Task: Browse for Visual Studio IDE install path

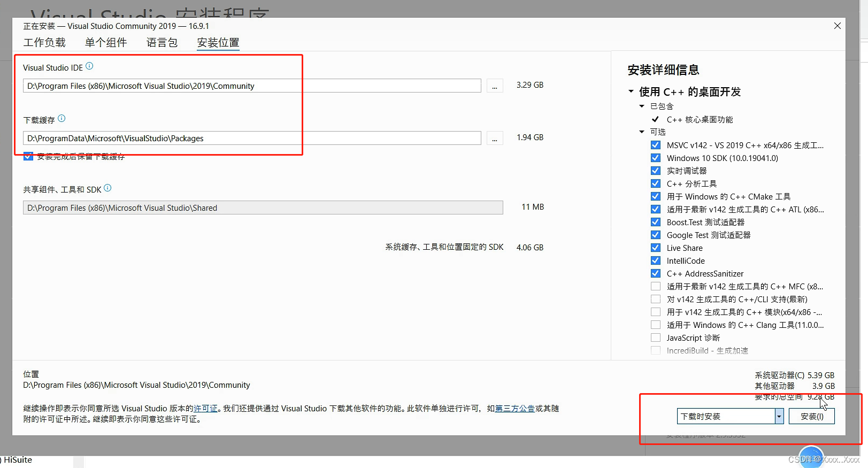Action: click(x=495, y=86)
